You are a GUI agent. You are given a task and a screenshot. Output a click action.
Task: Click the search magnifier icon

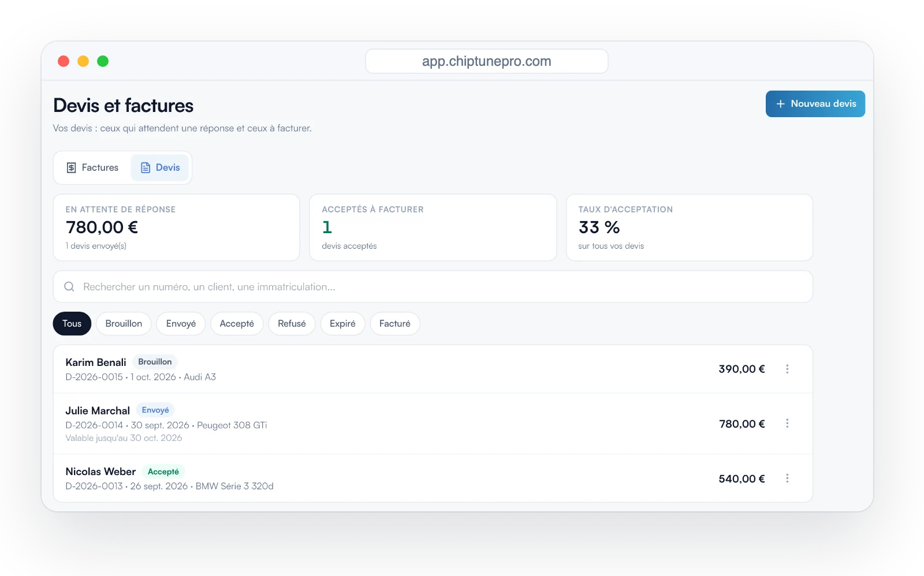[69, 287]
